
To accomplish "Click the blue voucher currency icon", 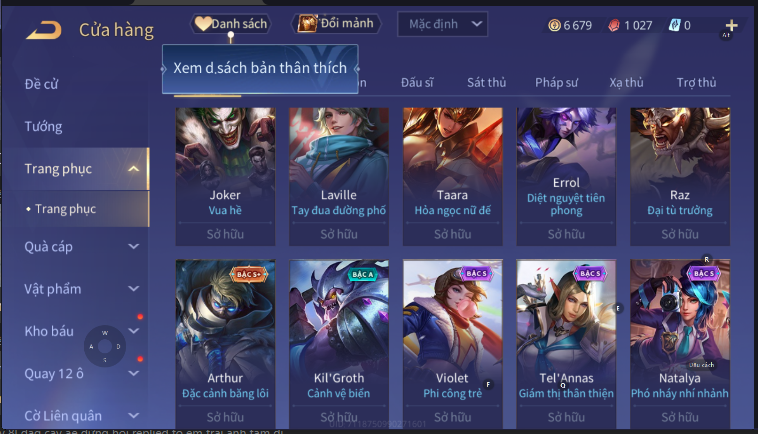I will tap(674, 25).
